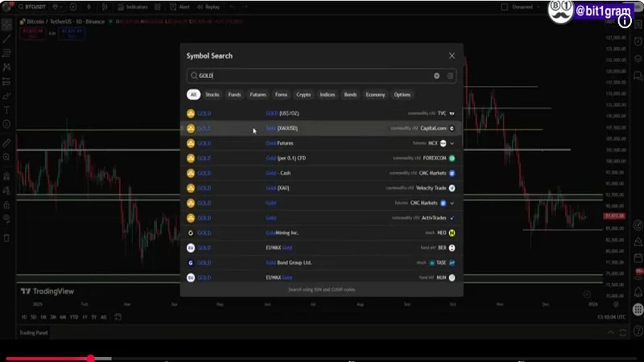Click the video progress bar scrubber
This screenshot has width=644, height=362.
[91, 358]
